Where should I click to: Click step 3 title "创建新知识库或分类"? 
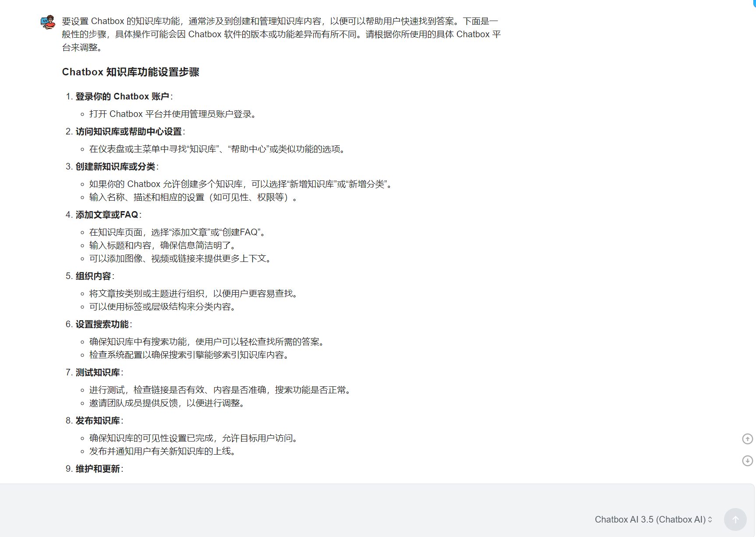115,167
